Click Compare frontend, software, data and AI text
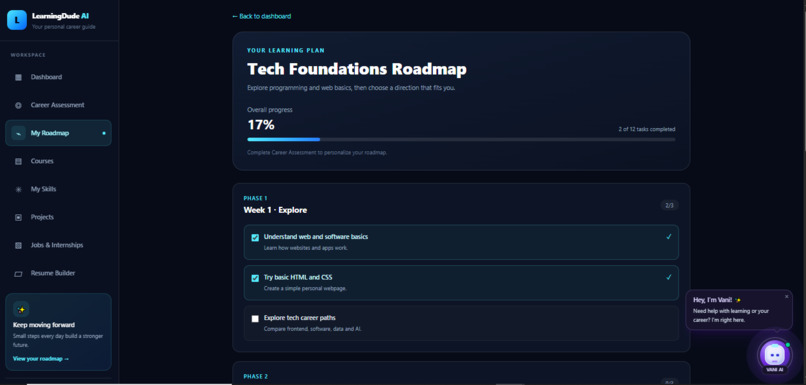The width and height of the screenshot is (806, 385). tap(313, 329)
